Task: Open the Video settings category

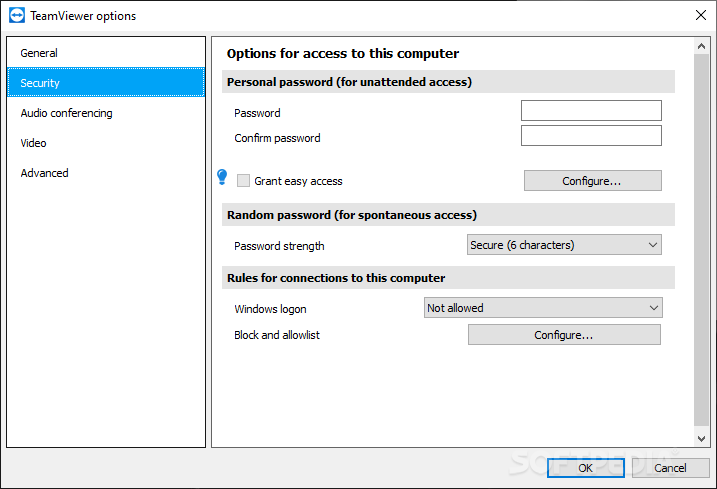Action: (106, 143)
